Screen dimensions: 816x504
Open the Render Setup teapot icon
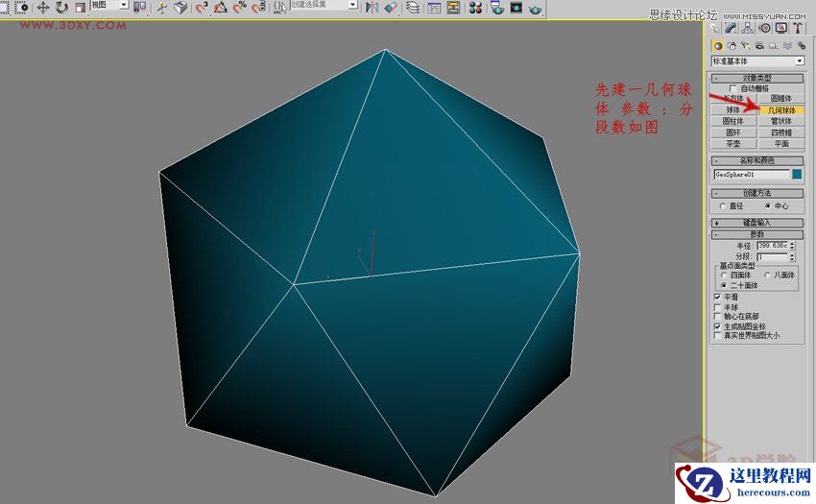click(x=497, y=8)
